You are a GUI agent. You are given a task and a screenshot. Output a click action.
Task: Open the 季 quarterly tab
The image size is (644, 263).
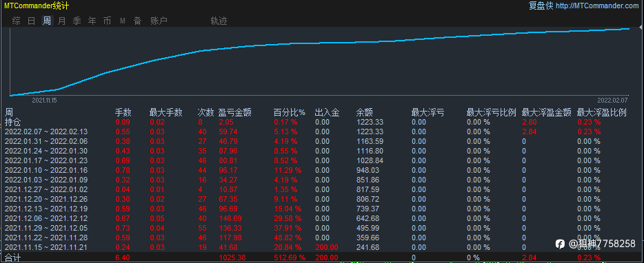coord(77,21)
